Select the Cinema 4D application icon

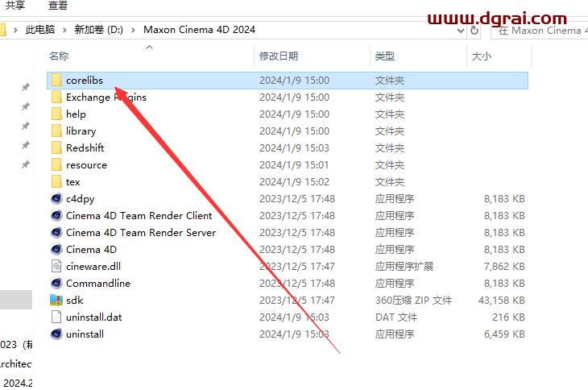[56, 249]
